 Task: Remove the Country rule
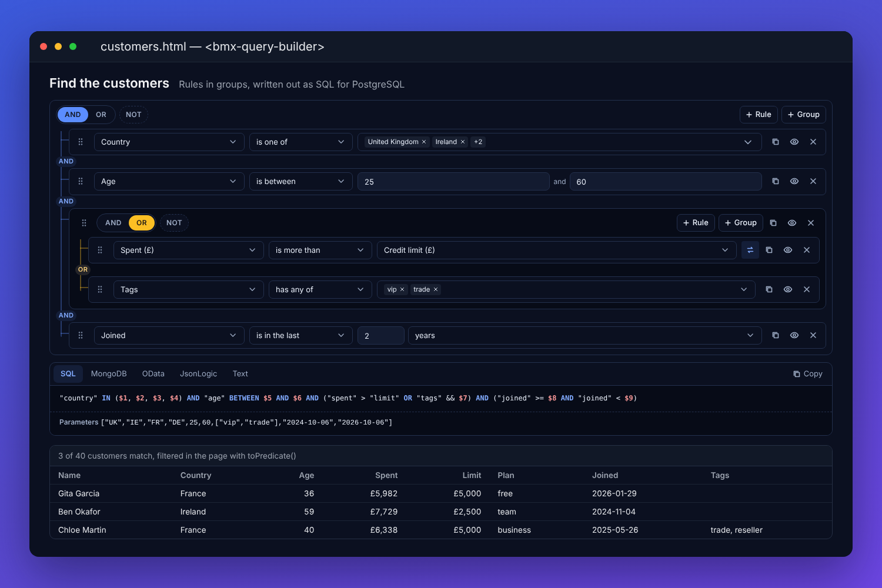813,142
